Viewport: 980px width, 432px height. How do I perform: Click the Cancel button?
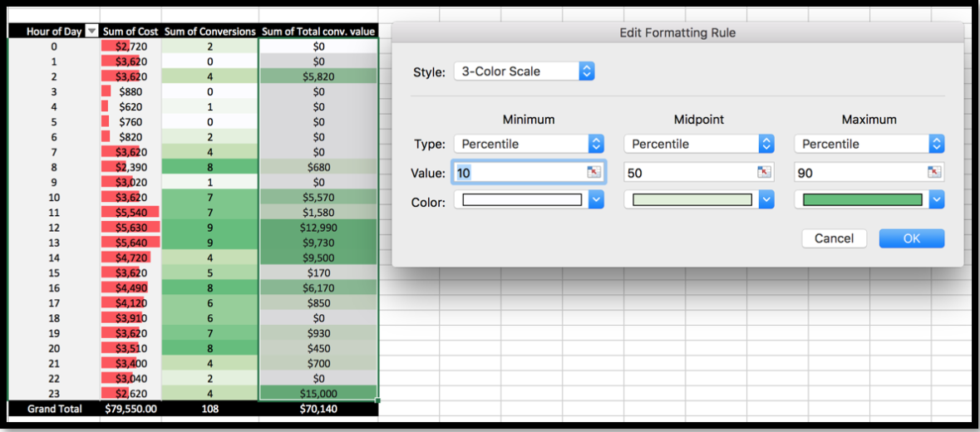835,238
